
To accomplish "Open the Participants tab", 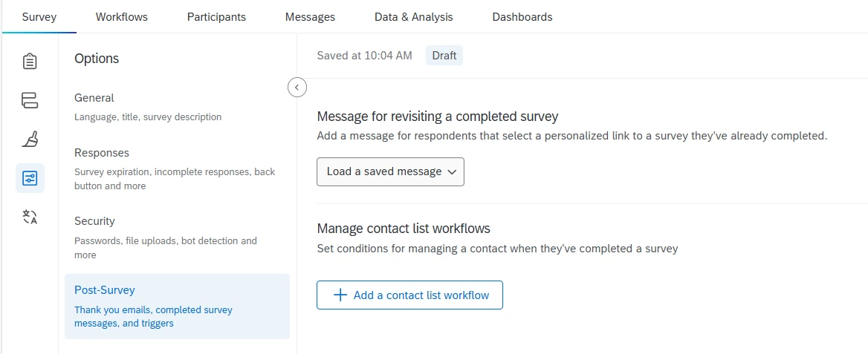I will [216, 16].
